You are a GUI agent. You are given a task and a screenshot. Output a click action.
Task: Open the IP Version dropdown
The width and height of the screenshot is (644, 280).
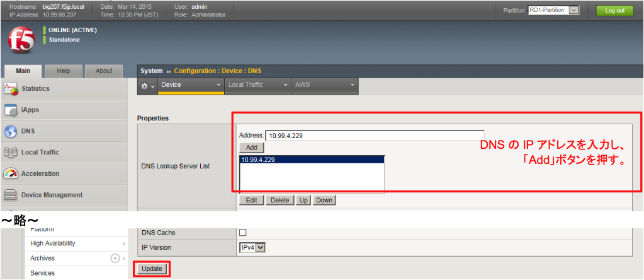coord(253,247)
